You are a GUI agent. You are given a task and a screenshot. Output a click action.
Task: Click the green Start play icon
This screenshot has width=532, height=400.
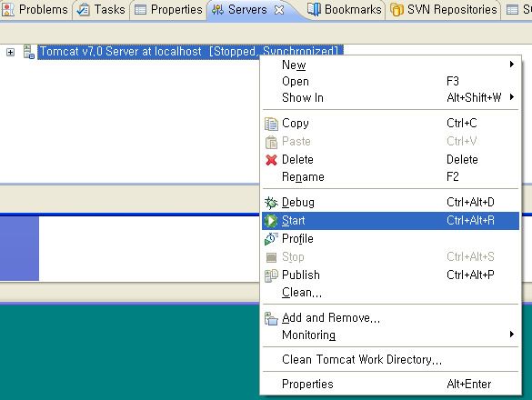[271, 221]
